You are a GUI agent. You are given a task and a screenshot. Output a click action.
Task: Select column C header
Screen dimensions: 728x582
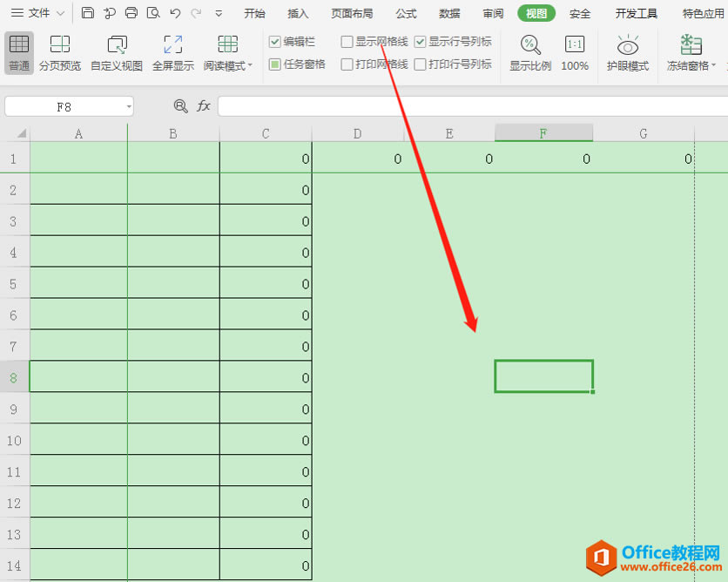click(266, 134)
